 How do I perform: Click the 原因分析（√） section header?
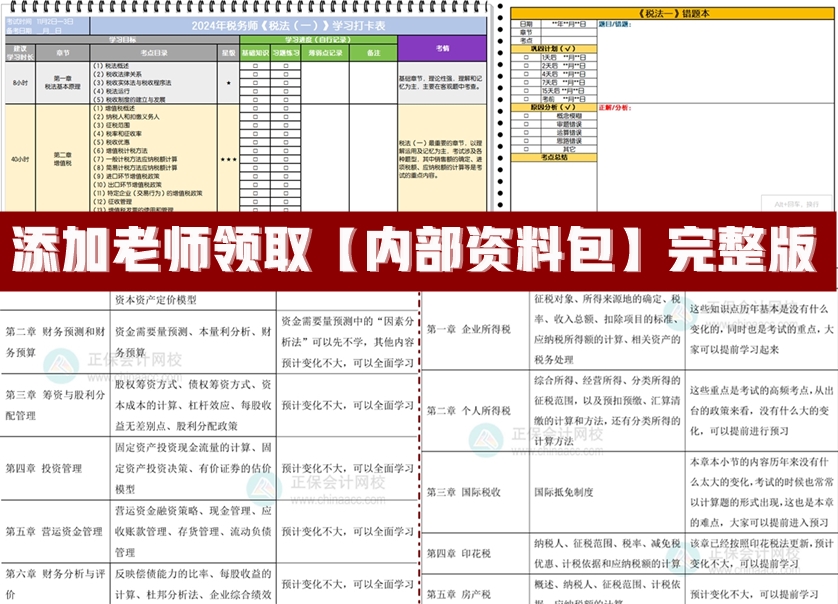(554, 107)
